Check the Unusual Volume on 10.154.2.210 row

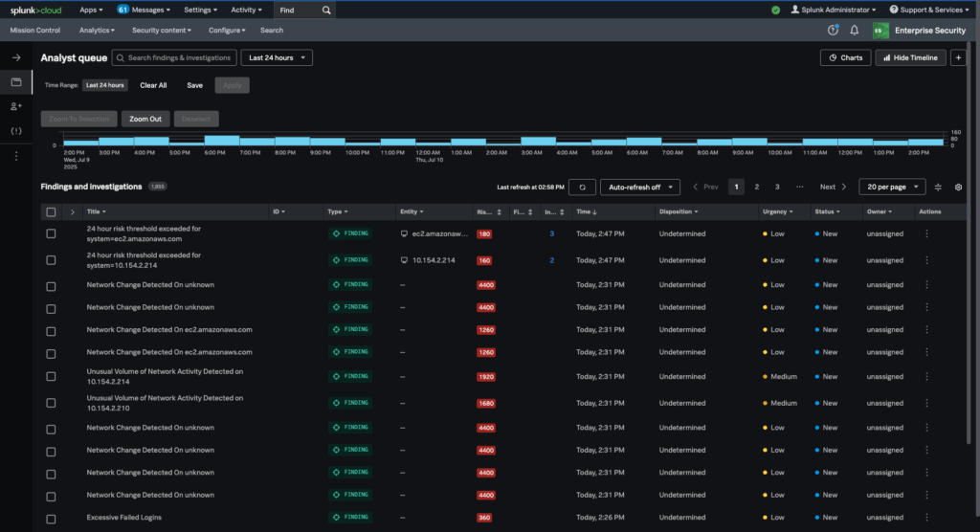click(x=52, y=403)
